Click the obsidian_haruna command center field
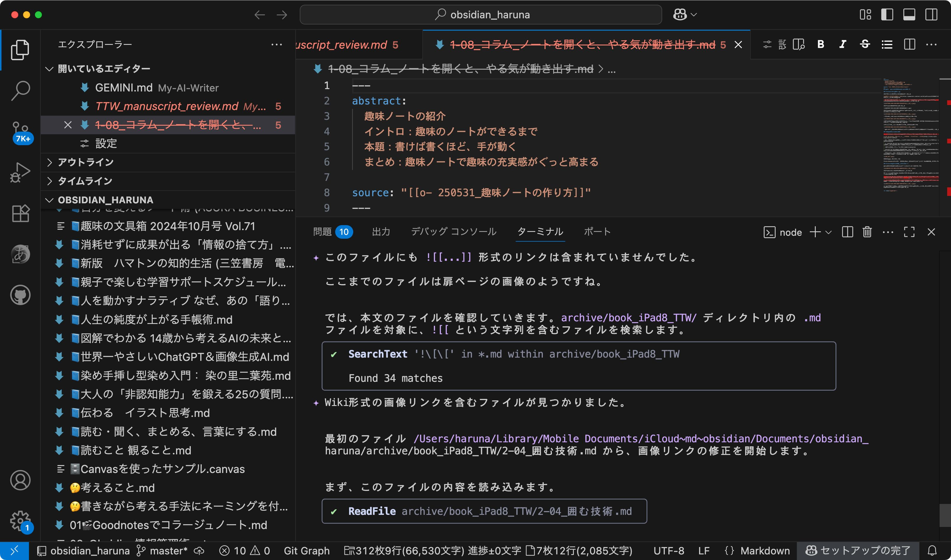The image size is (951, 560). coord(480,15)
